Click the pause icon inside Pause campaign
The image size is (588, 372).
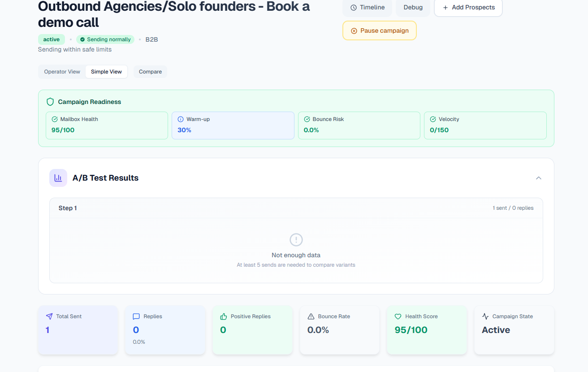click(x=354, y=30)
